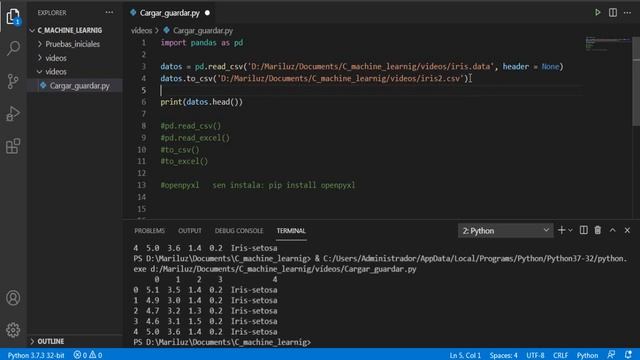
Task: Select the TERMINAL tab
Action: (291, 231)
